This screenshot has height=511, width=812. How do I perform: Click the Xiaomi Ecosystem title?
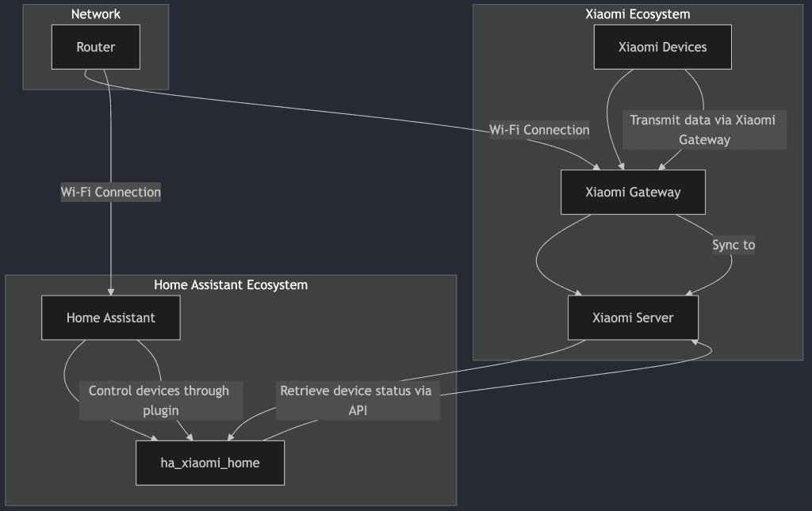638,14
